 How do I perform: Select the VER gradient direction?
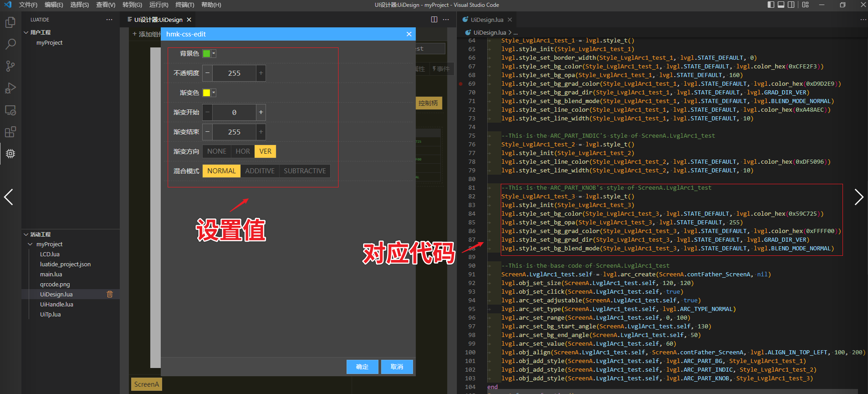click(265, 151)
